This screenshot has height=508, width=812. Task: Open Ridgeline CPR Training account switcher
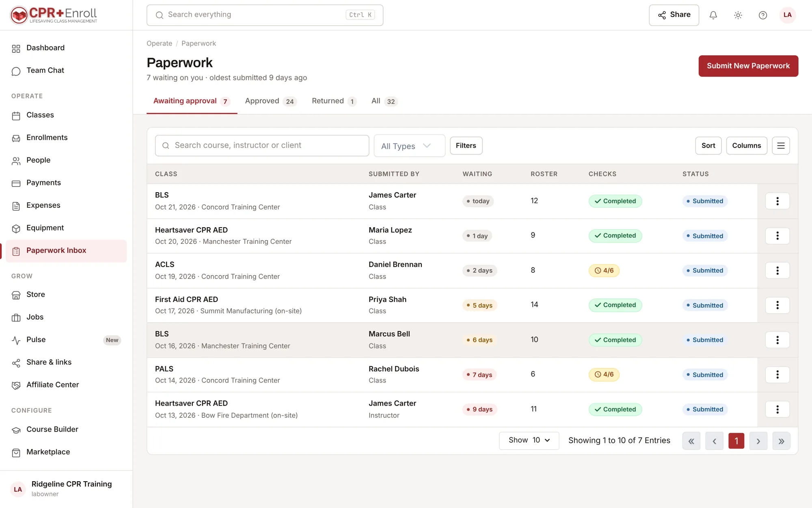[x=66, y=489]
